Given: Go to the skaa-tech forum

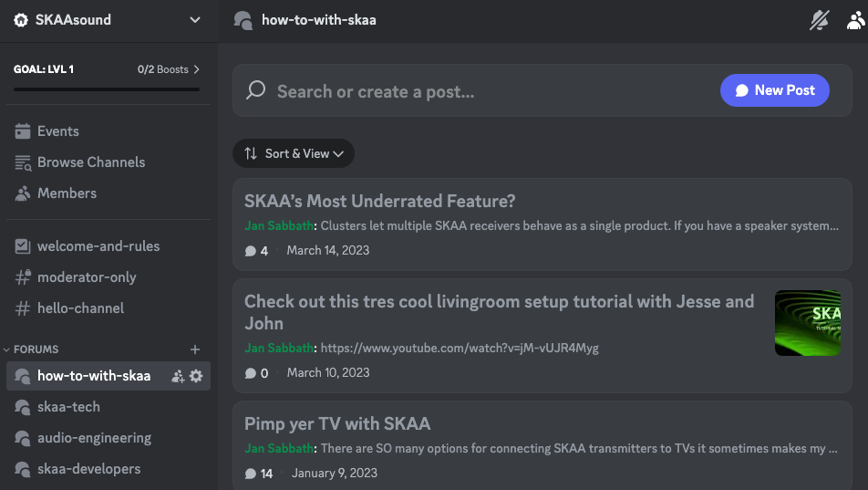Looking at the screenshot, I should pos(68,407).
